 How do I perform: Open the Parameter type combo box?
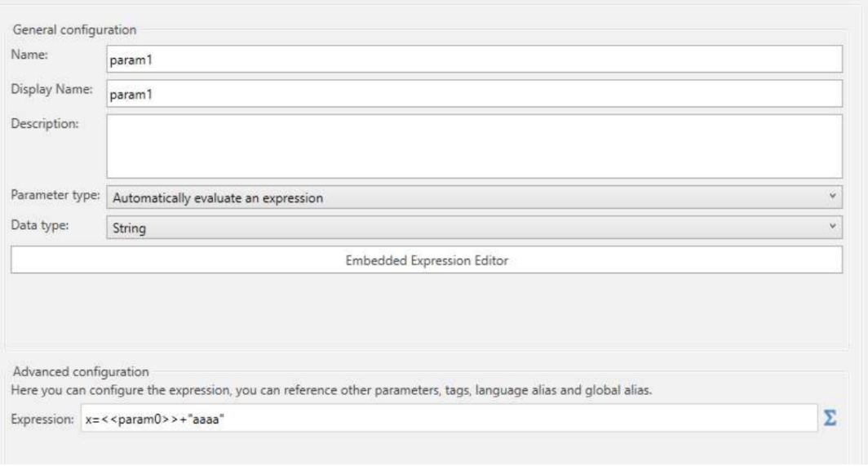pyautogui.click(x=475, y=197)
